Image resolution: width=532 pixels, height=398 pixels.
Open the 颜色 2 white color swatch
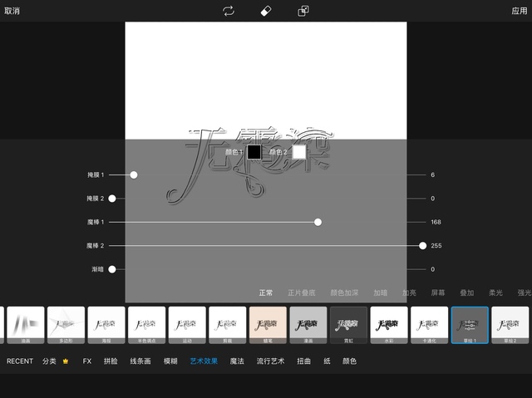(299, 152)
